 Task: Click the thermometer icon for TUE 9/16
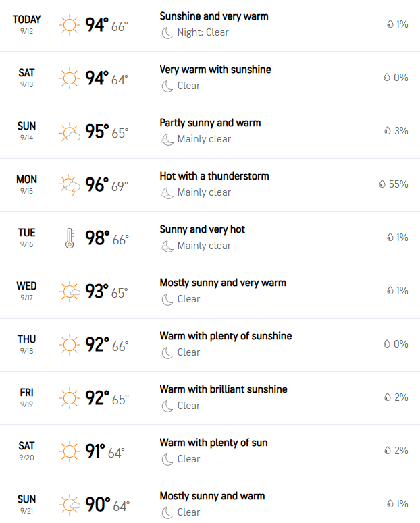coord(70,238)
